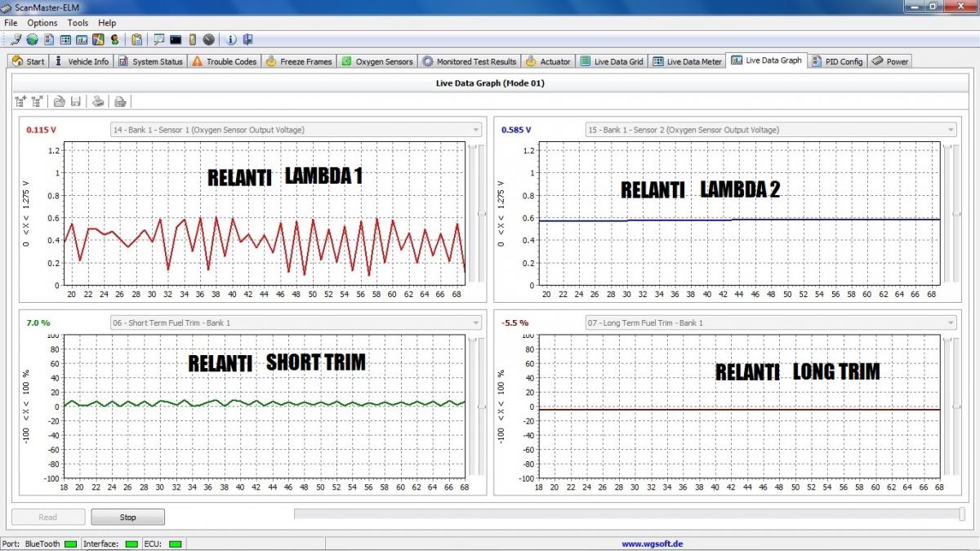Open the Long Term Fuel Trim dropdown
Screen dimensions: 980x551
click(950, 323)
